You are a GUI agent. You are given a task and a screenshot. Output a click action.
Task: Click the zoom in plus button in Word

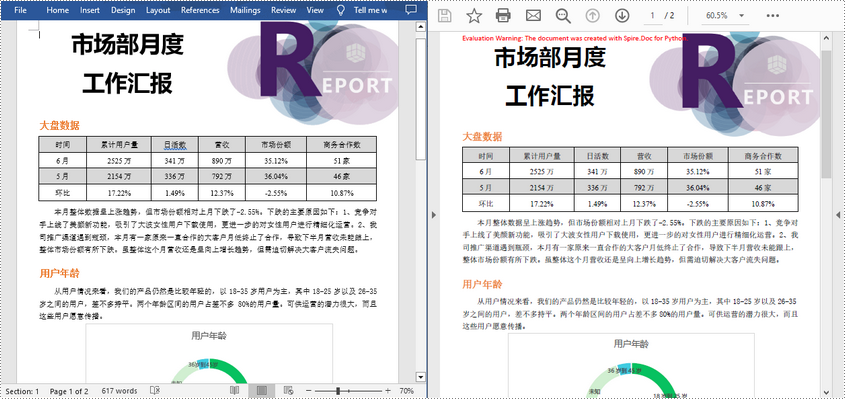coord(387,390)
